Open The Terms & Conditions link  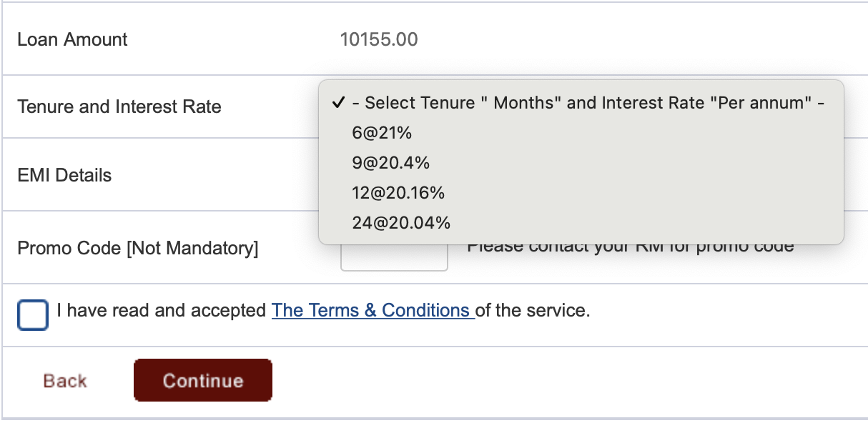coord(372,310)
